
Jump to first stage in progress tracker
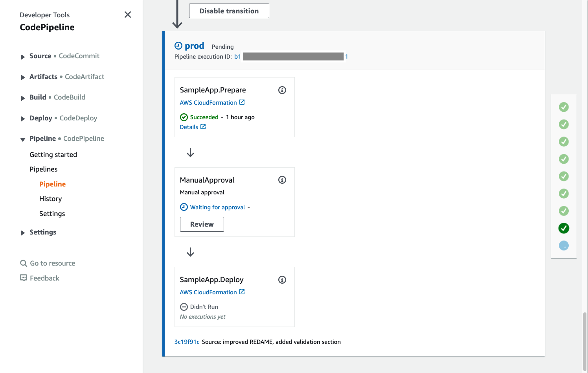coord(564,107)
